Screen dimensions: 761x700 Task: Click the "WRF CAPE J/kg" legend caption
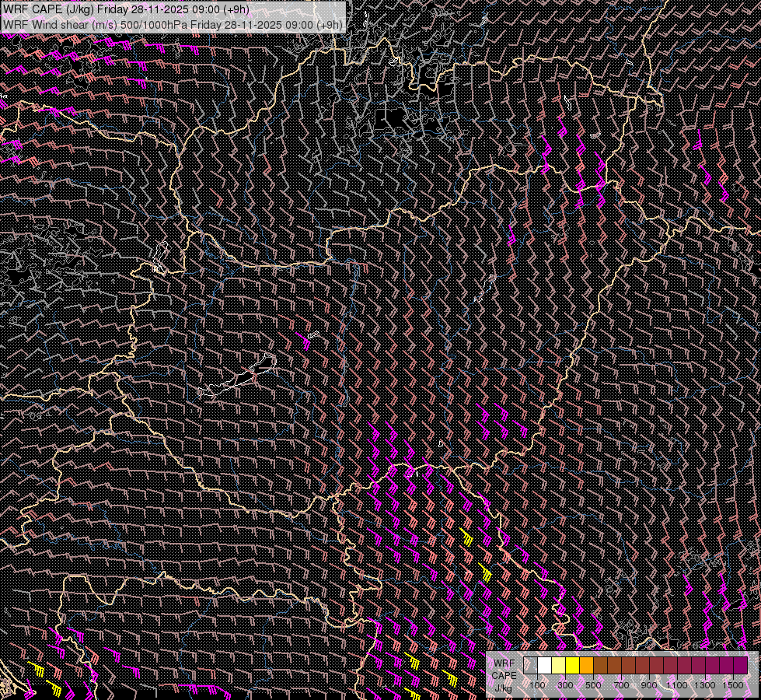(x=504, y=675)
